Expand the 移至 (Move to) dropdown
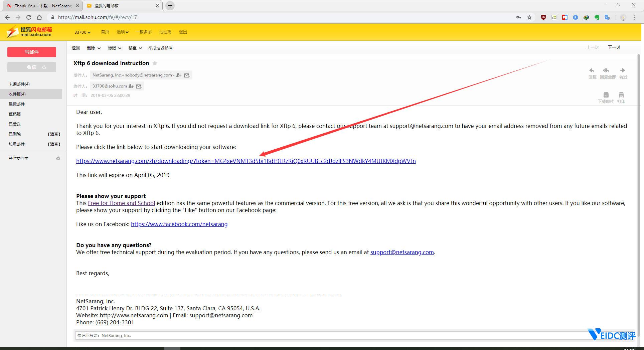644x350 pixels. [x=135, y=48]
